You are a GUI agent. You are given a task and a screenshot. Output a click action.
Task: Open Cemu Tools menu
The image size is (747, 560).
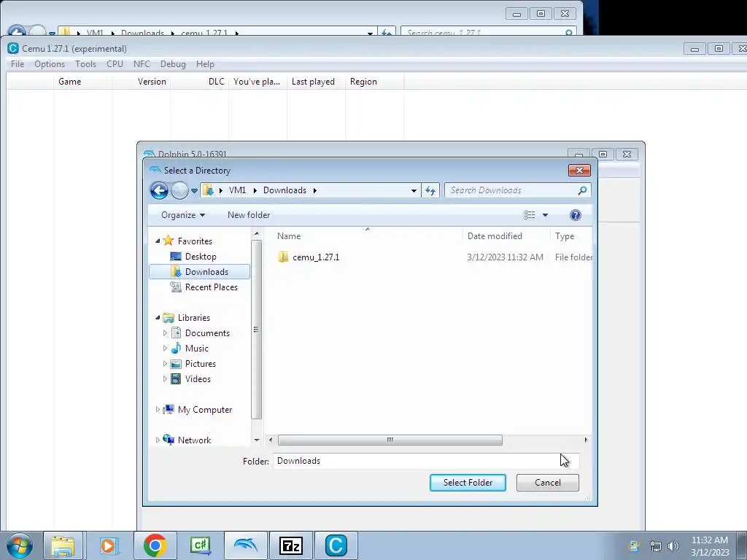[86, 64]
